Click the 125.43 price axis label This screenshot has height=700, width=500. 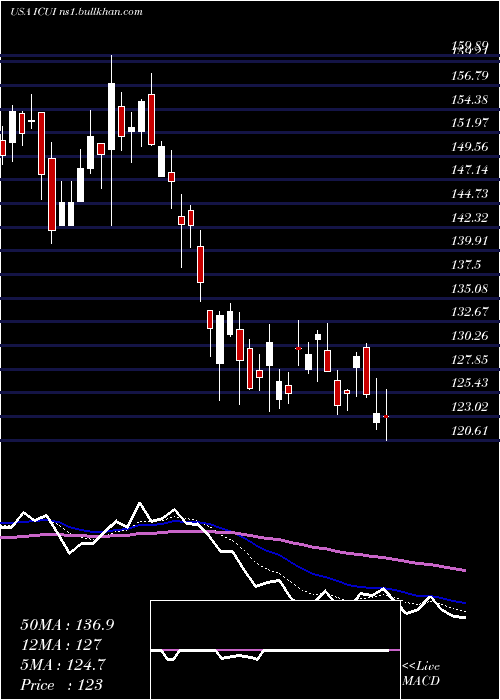(x=468, y=383)
